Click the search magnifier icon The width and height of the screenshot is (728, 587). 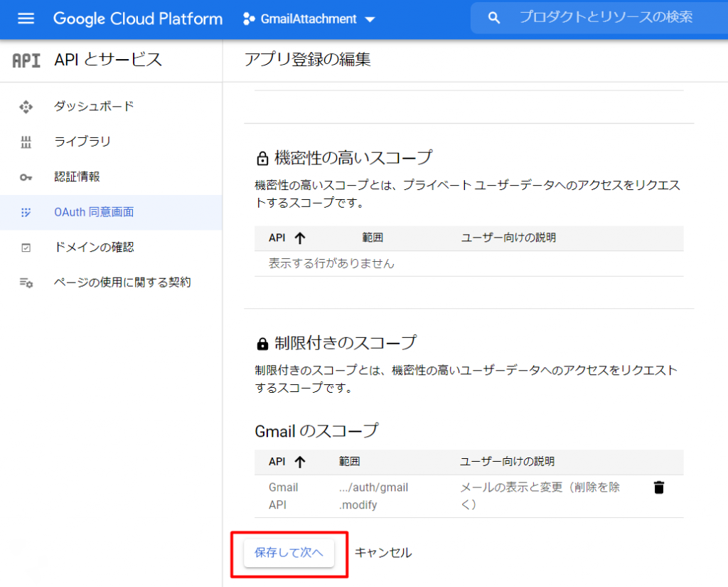pos(494,18)
